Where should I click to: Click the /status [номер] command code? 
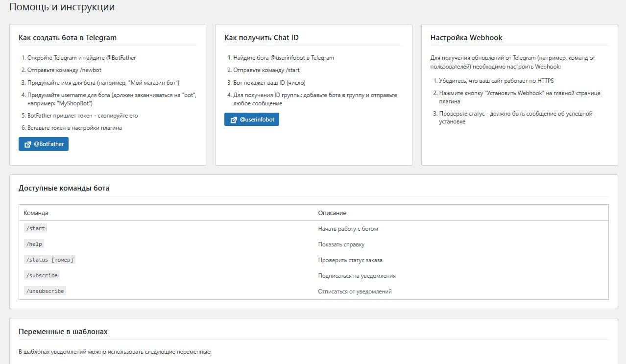click(x=49, y=260)
